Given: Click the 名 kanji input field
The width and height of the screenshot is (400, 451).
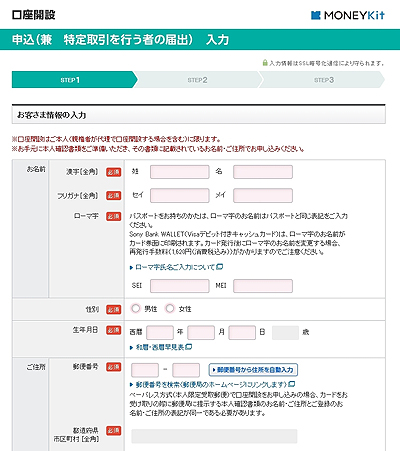Looking at the screenshot, I should (x=263, y=172).
